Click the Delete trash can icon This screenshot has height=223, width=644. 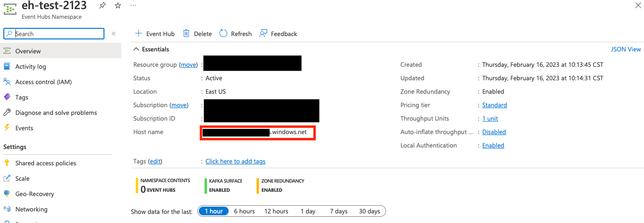tap(186, 34)
